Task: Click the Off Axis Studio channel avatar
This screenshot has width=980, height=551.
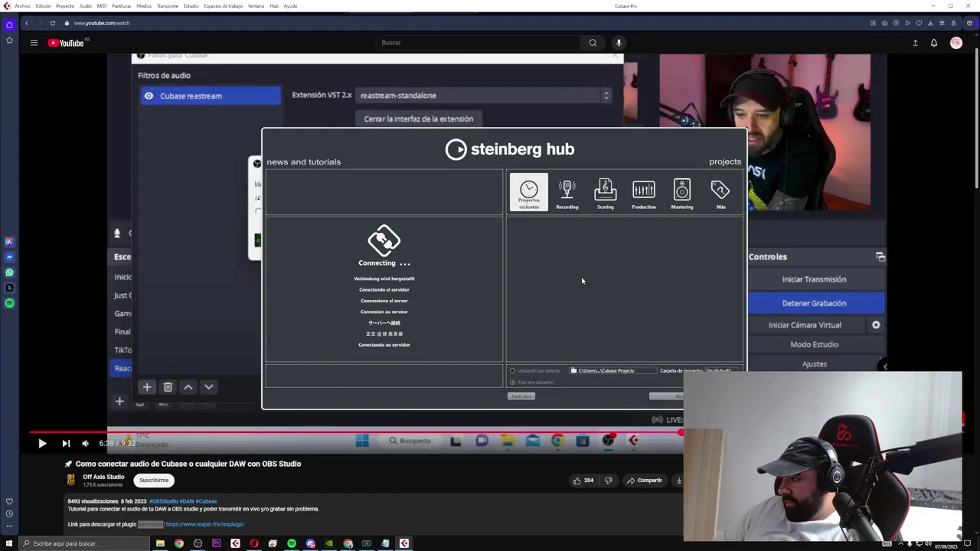Action: click(x=71, y=480)
